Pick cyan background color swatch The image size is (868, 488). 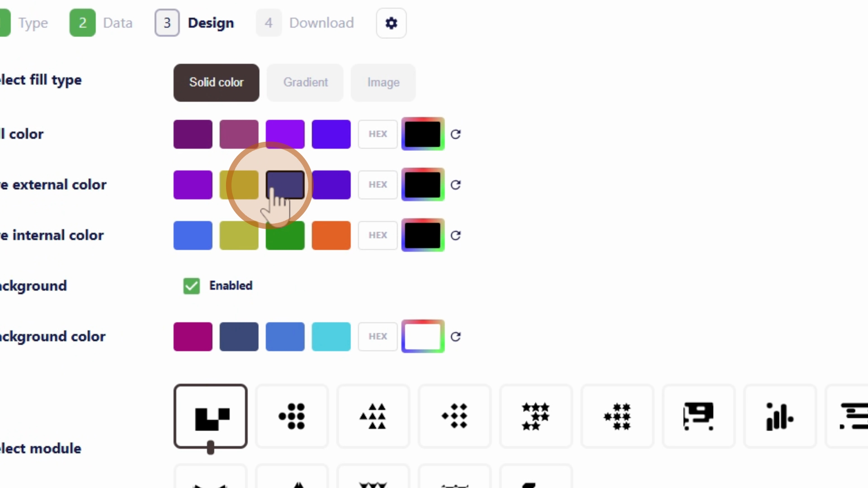(x=331, y=337)
